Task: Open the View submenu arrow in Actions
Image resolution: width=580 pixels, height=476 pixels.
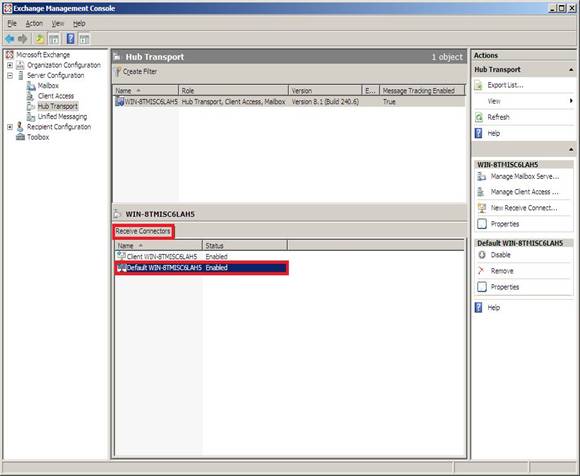Action: tap(571, 101)
